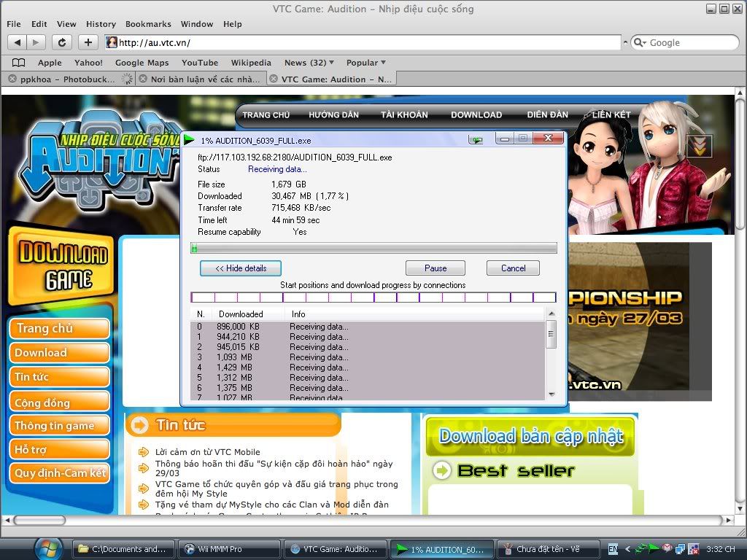Click the page horizontal scrollbar thumb
Viewport: 747px width, 560px height.
(x=39, y=520)
